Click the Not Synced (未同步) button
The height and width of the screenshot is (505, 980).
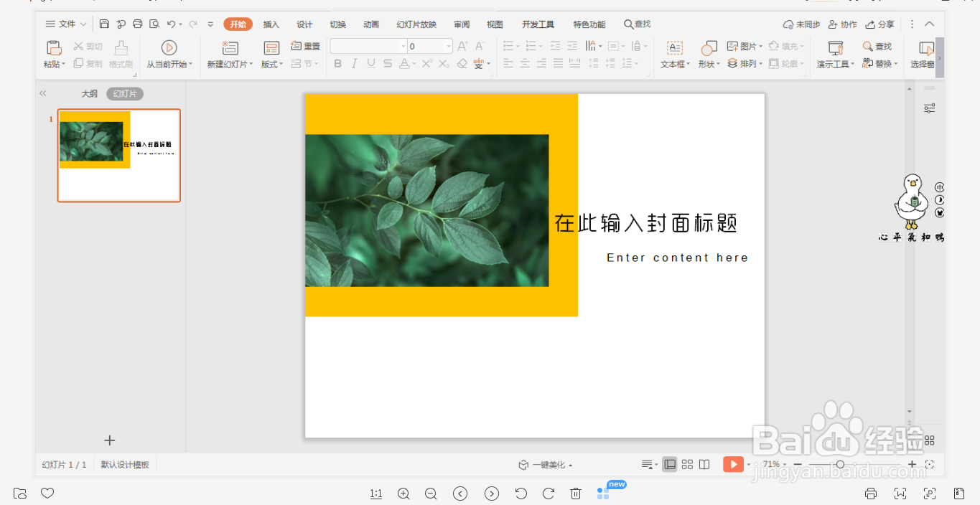tap(801, 24)
